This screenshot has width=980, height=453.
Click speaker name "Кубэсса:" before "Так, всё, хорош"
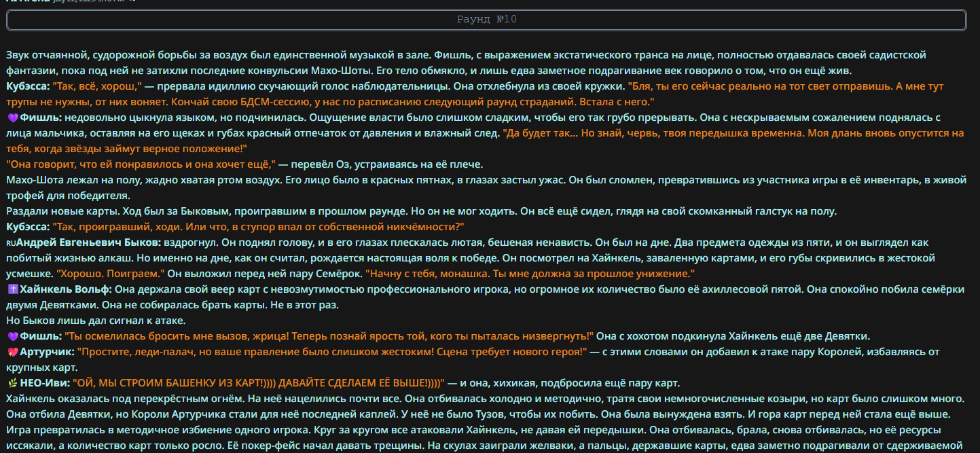29,86
